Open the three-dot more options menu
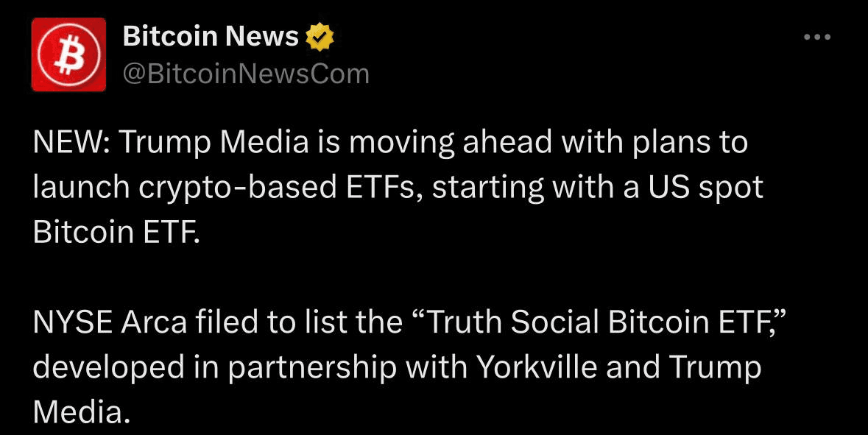The image size is (868, 435). click(817, 37)
